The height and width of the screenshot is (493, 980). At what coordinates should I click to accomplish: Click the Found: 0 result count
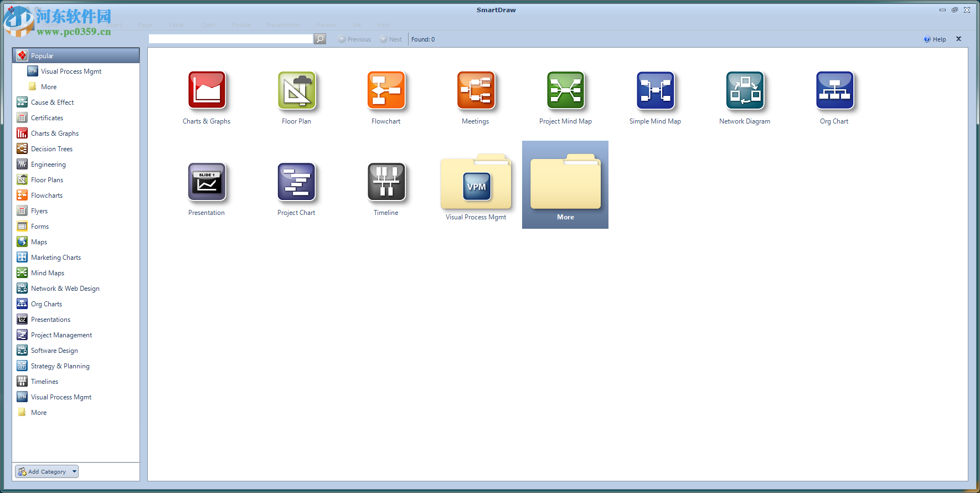(423, 39)
